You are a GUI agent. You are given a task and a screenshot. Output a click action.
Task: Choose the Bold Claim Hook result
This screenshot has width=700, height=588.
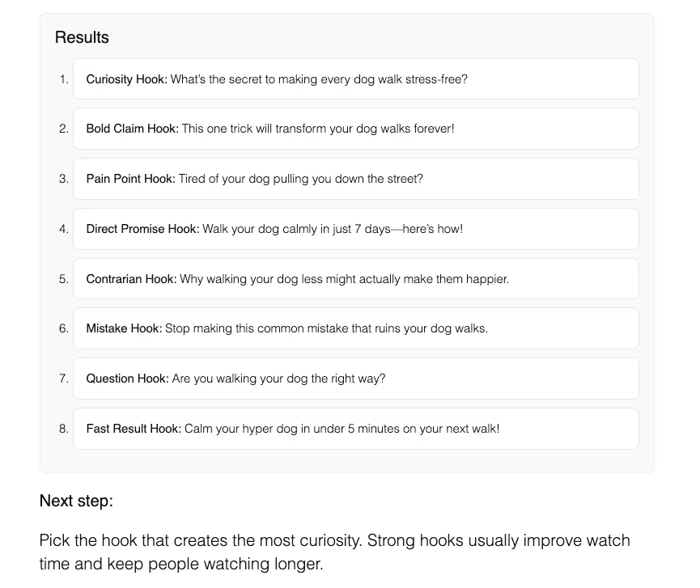356,129
